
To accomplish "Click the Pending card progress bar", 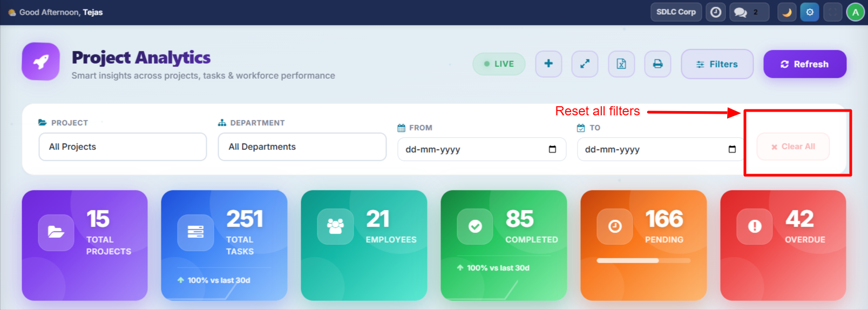I will [643, 260].
